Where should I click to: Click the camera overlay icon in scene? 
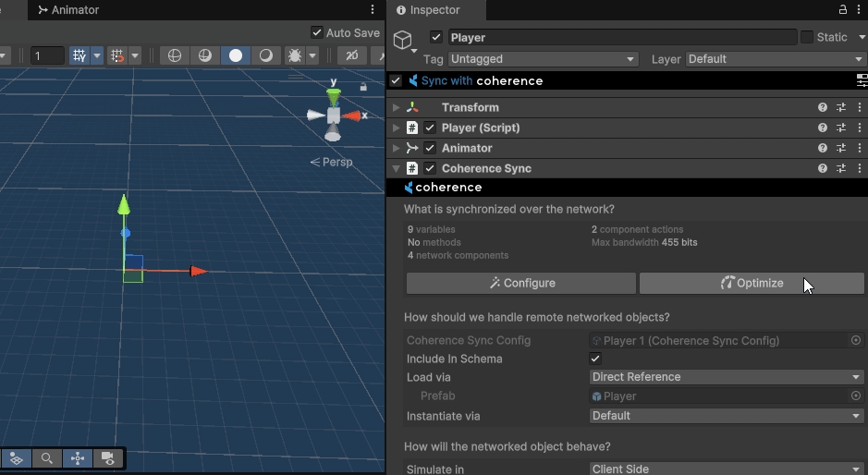(107, 458)
